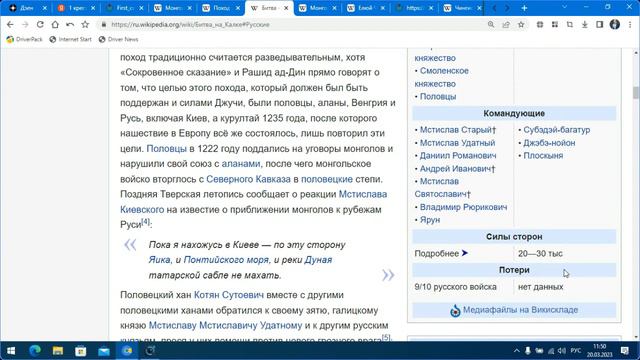Click the undo arrow in toolbar
The image size is (640, 360).
click(x=70, y=24)
